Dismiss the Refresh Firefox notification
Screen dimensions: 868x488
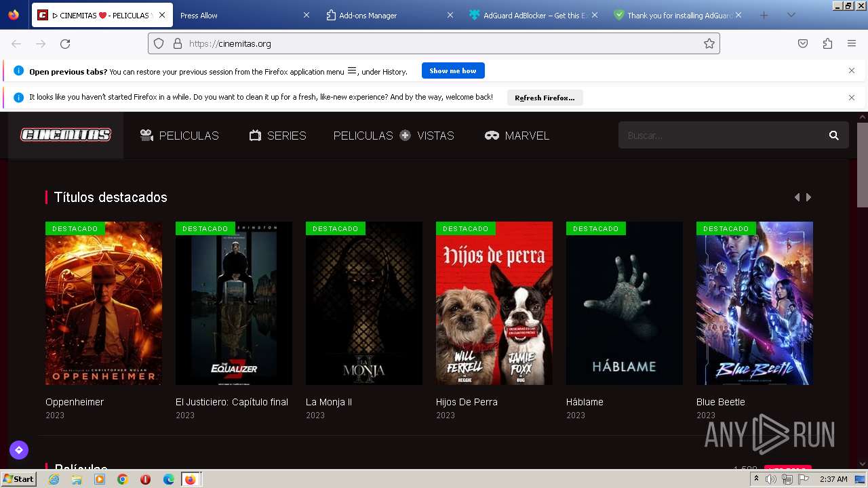pos(852,98)
